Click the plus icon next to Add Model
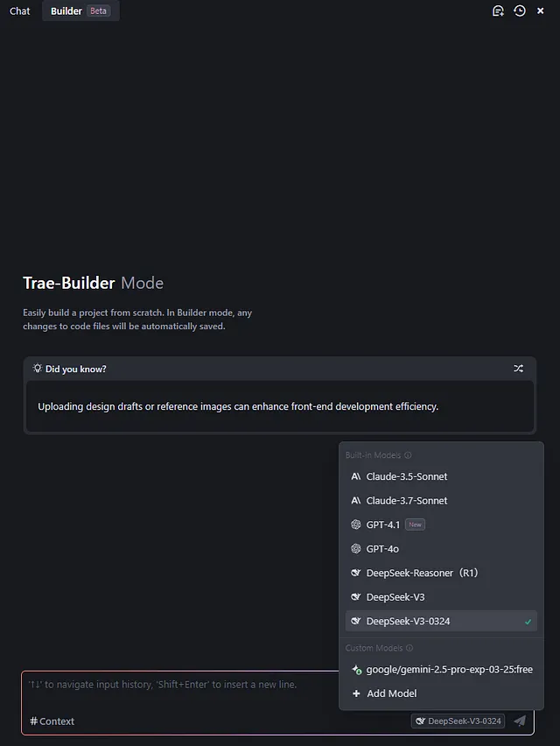The image size is (560, 746). 356,693
